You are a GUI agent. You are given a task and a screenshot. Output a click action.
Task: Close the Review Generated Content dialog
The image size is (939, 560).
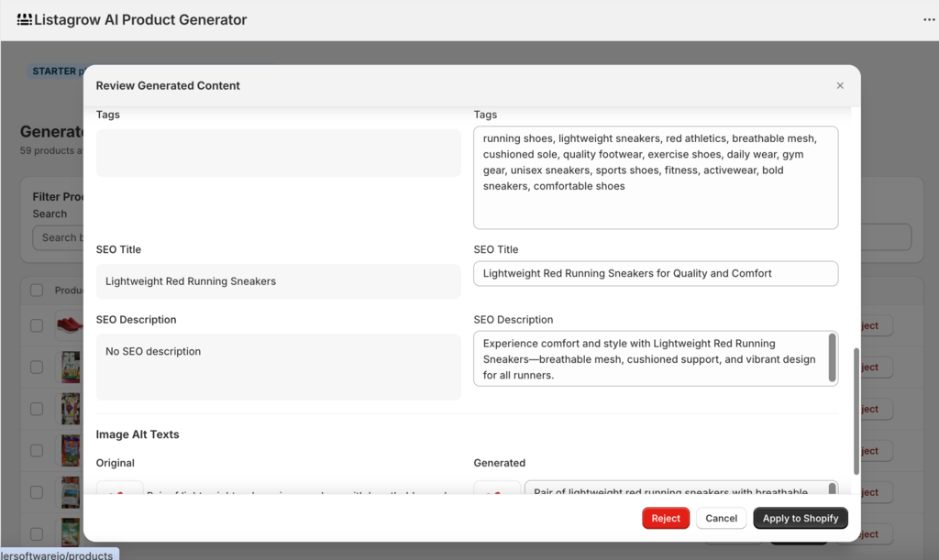840,85
